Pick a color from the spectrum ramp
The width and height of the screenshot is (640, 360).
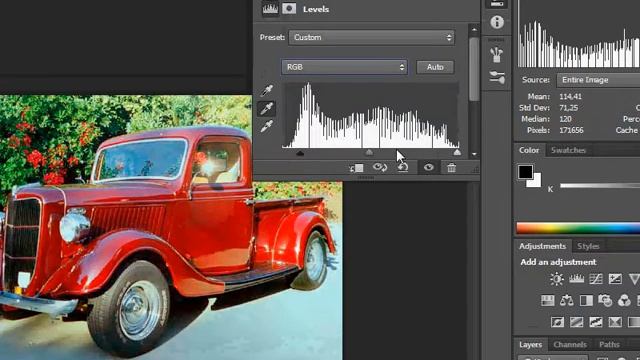coord(578,228)
